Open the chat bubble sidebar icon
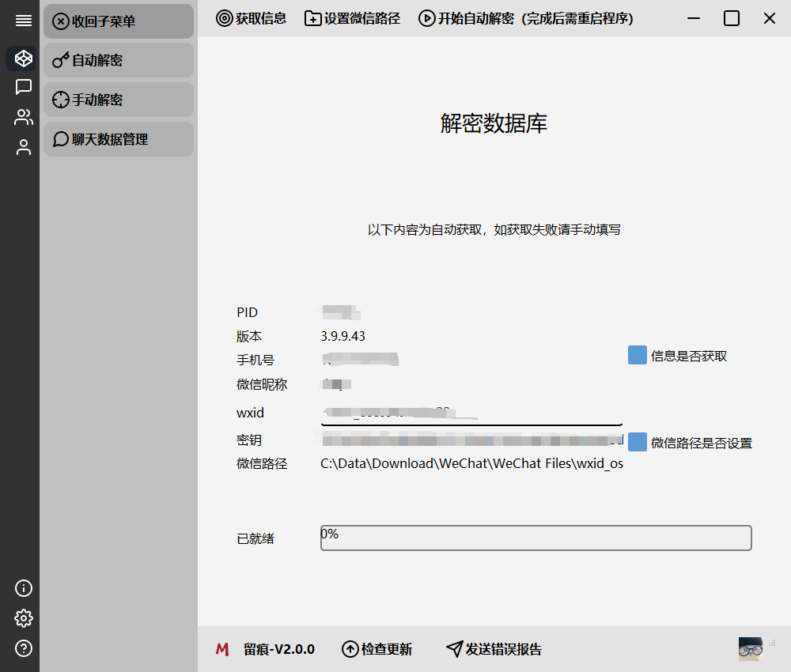 [23, 87]
